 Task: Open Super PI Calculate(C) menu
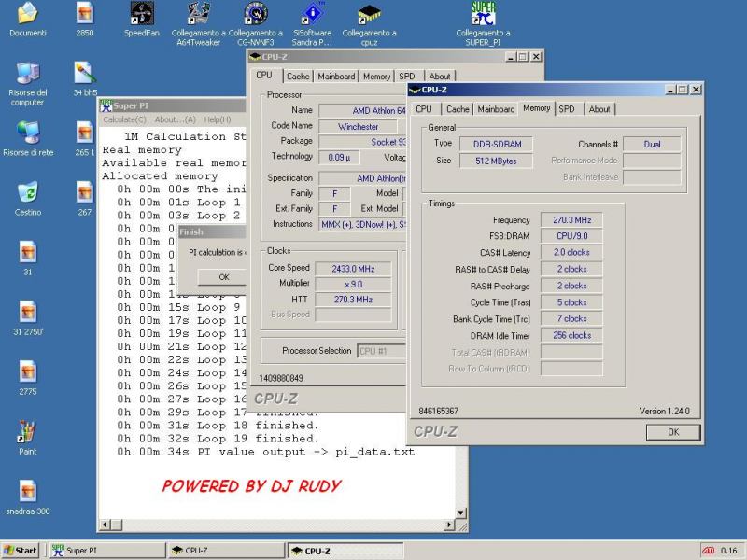pos(124,119)
